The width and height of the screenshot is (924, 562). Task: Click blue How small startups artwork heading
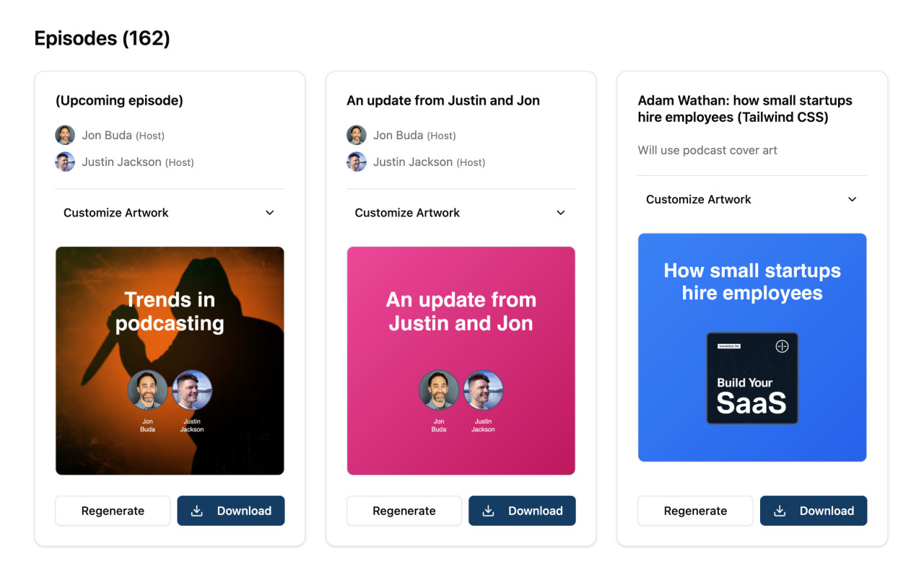[x=751, y=281]
